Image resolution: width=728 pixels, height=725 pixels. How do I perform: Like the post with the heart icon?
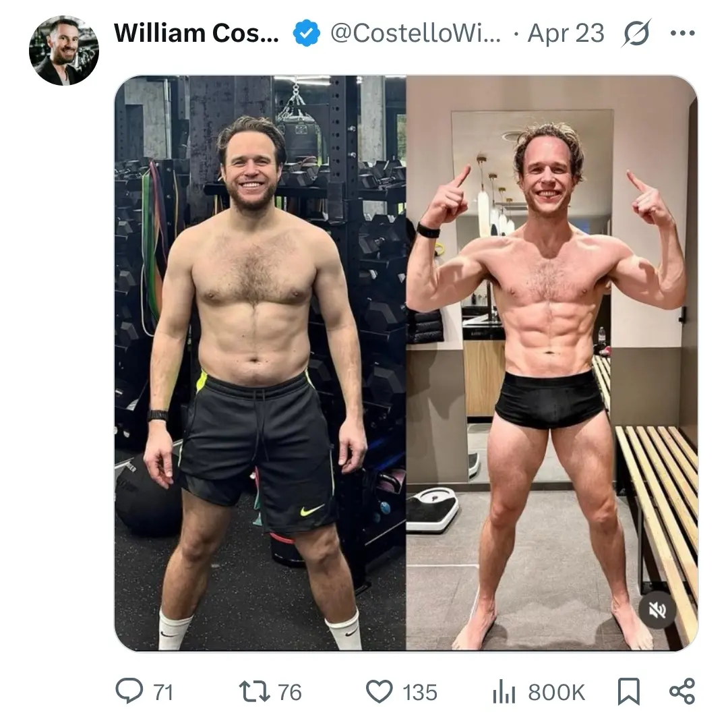[380, 691]
